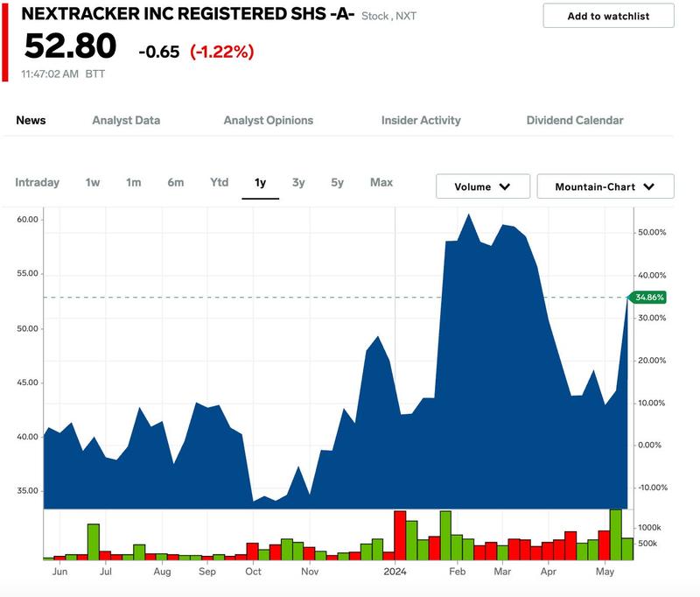Choose the Ytd chart range
The height and width of the screenshot is (597, 700).
click(x=220, y=182)
